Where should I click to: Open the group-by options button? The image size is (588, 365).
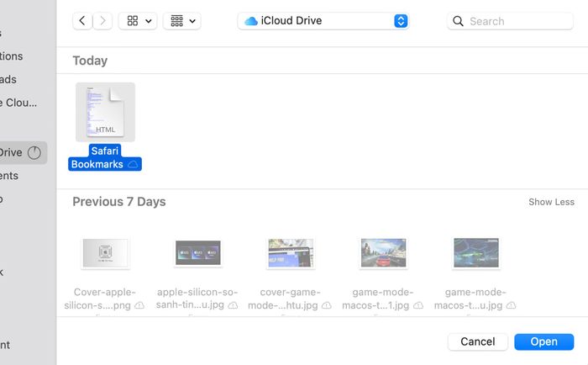click(176, 21)
